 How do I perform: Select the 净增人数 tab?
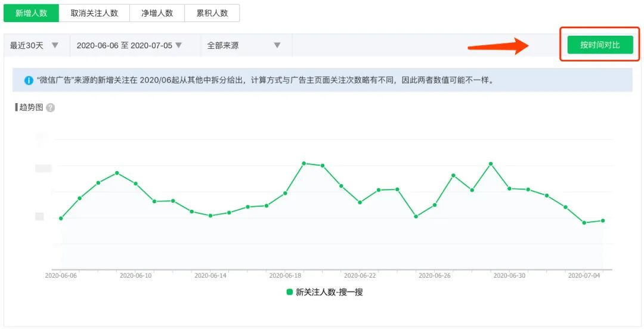(x=157, y=13)
